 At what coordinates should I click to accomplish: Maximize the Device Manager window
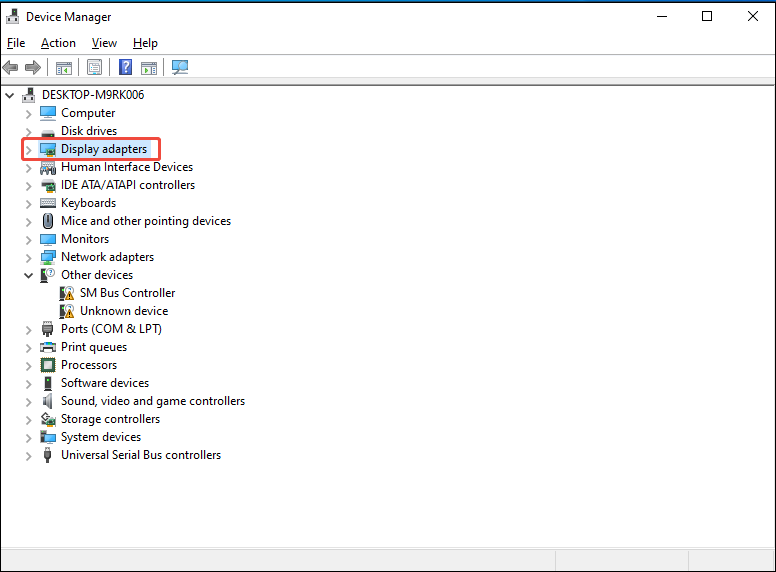click(x=707, y=16)
